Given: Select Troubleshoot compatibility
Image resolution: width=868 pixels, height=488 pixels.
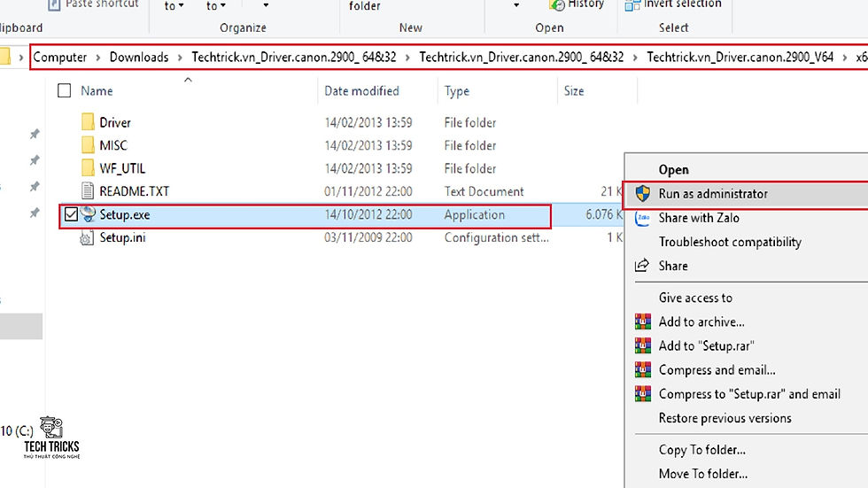Looking at the screenshot, I should [730, 242].
